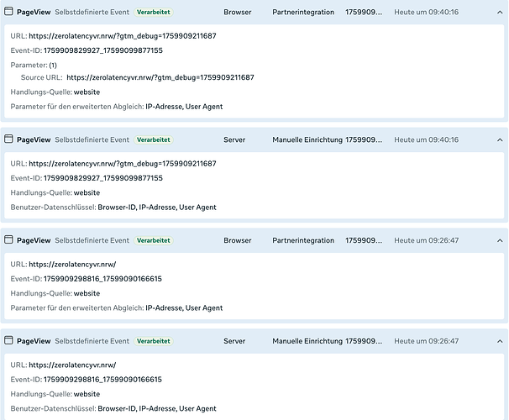Click the page icon of the 09:40:16 Server PageView
This screenshot has height=420, width=509.
tap(9, 139)
